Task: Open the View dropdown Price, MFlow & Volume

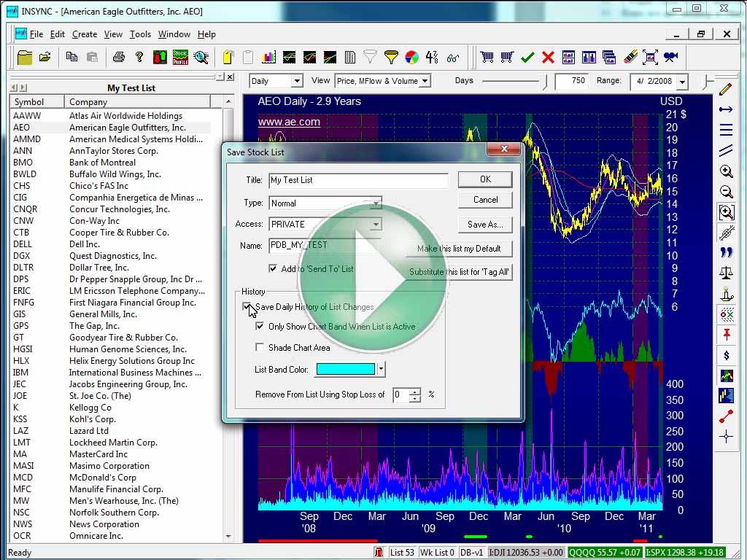Action: (425, 81)
